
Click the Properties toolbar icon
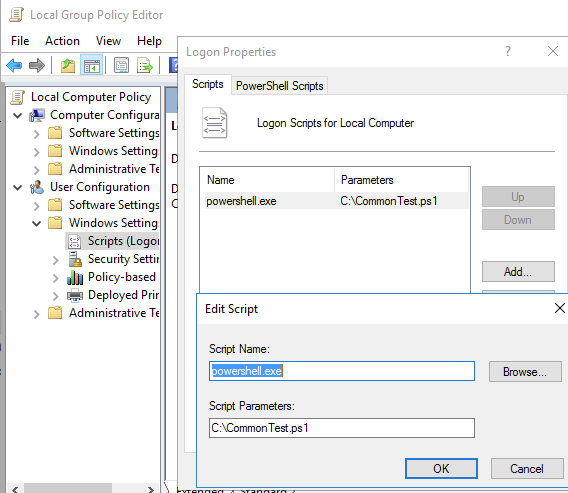[121, 66]
